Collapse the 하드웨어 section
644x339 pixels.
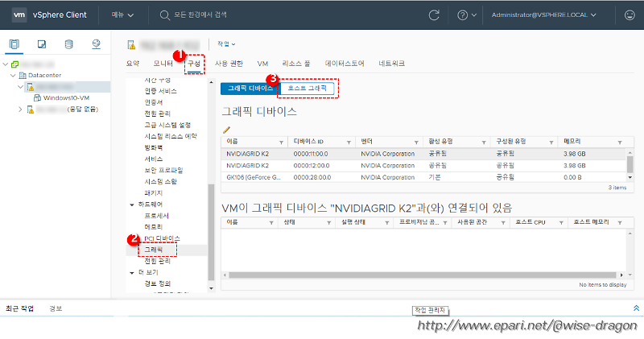coord(132,205)
